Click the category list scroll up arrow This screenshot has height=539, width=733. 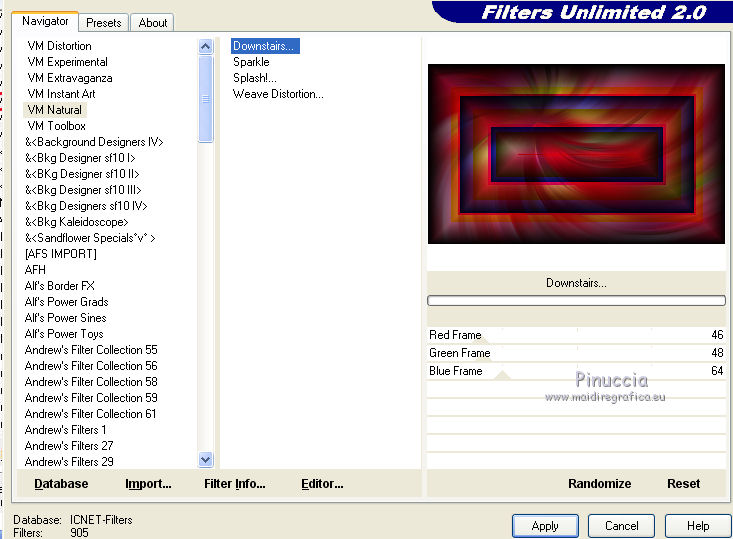tap(205, 46)
